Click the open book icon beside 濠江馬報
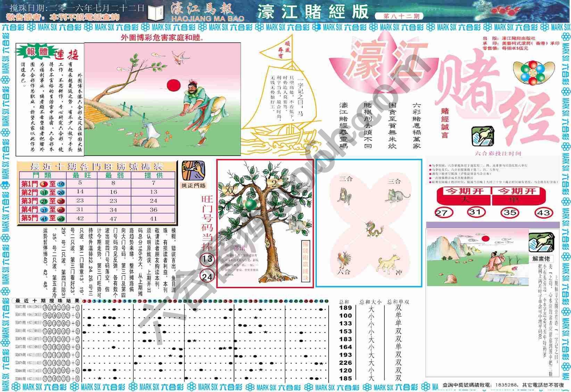 tap(156, 13)
